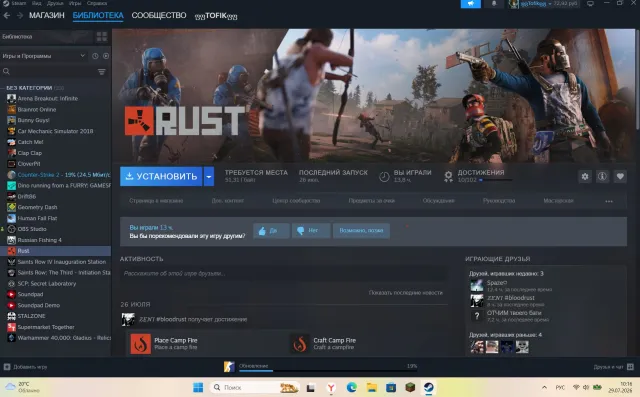The height and width of the screenshot is (397, 640).
Task: Select Supermarket Together entry
Action: tap(46, 327)
